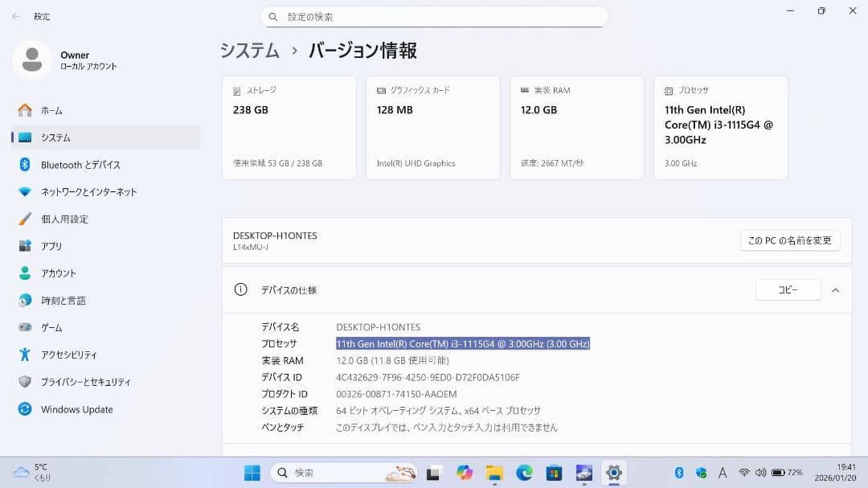Launch Copilot from the taskbar

pos(465,473)
